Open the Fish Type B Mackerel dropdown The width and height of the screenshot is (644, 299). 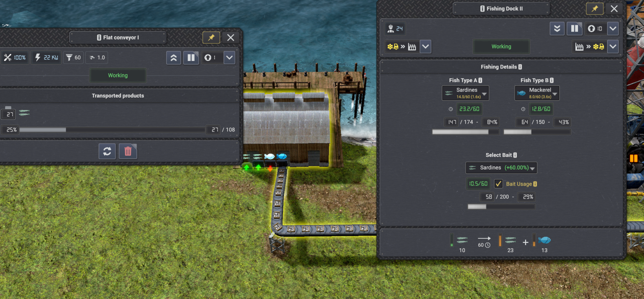coord(537,93)
